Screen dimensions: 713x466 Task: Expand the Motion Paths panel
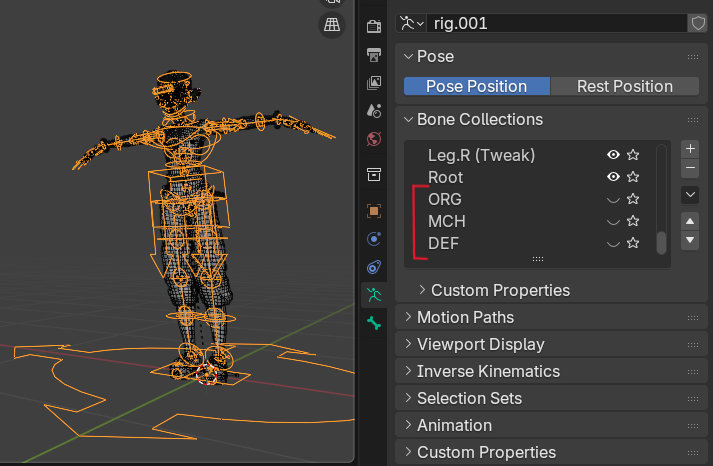click(x=465, y=317)
